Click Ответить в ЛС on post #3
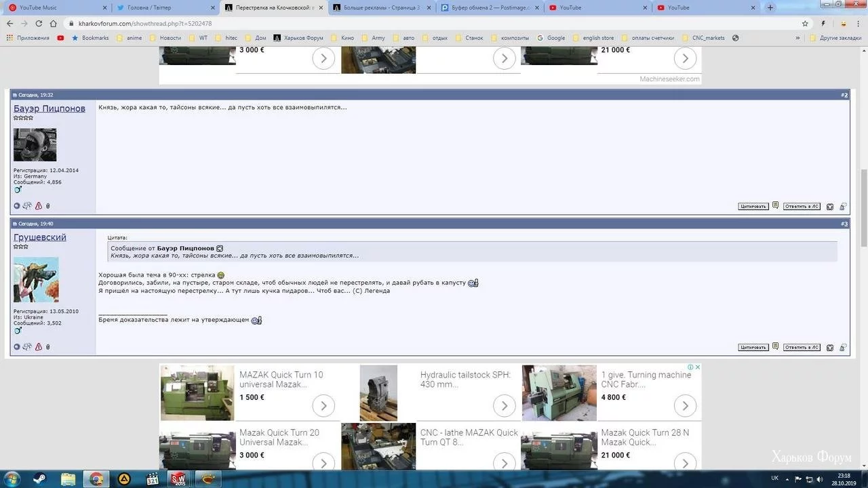The image size is (868, 488). click(x=802, y=347)
